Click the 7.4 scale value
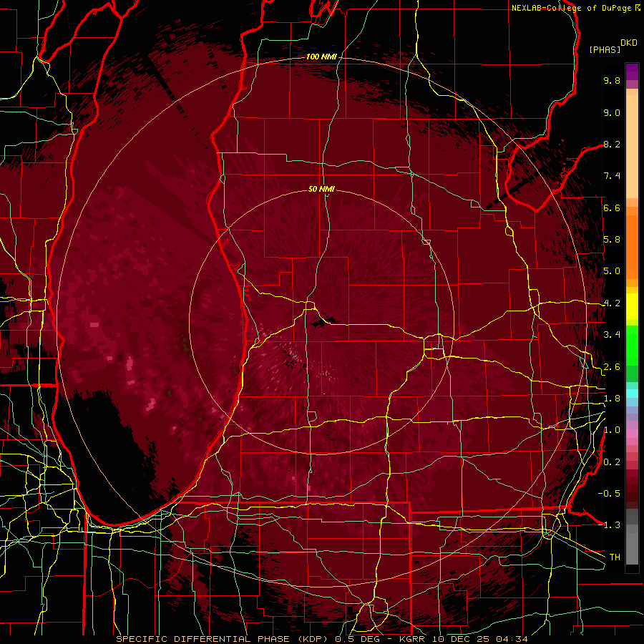644x644 pixels. (x=612, y=176)
